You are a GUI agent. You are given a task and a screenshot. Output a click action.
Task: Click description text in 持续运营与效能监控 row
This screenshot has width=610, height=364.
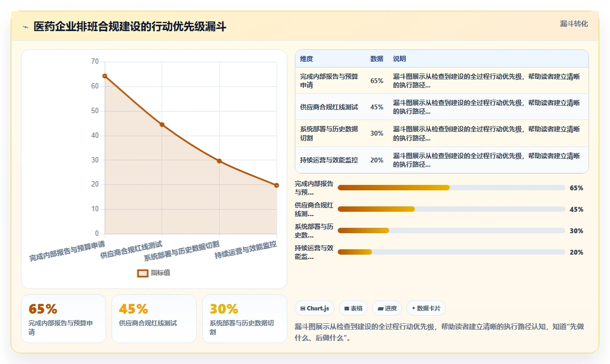click(486, 160)
